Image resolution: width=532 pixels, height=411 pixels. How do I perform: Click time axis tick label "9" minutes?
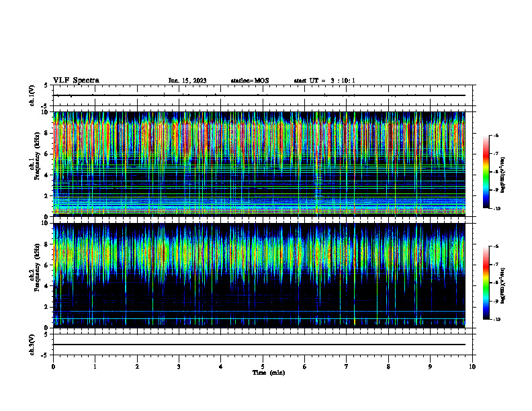(x=430, y=367)
